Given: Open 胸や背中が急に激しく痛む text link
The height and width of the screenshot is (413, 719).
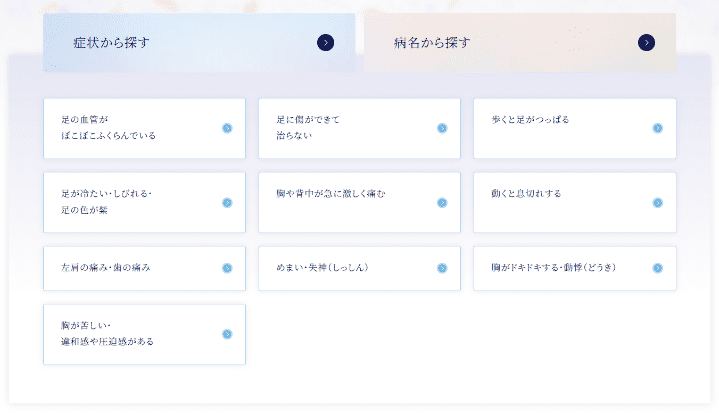Looking at the screenshot, I should 330,193.
